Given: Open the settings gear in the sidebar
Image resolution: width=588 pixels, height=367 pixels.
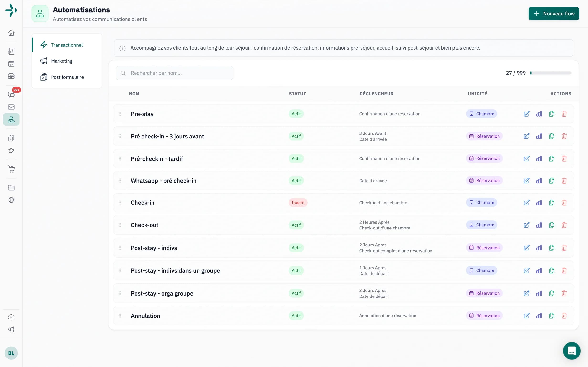Looking at the screenshot, I should [x=11, y=200].
